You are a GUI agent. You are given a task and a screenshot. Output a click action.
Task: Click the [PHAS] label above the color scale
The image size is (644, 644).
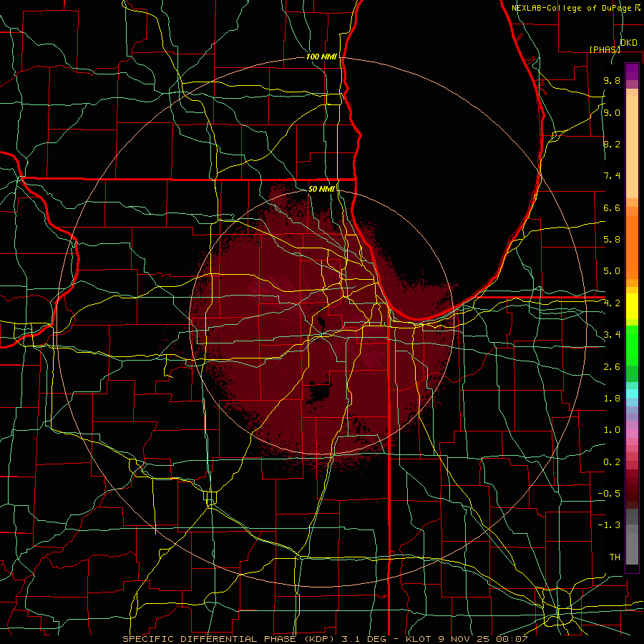[x=605, y=49]
